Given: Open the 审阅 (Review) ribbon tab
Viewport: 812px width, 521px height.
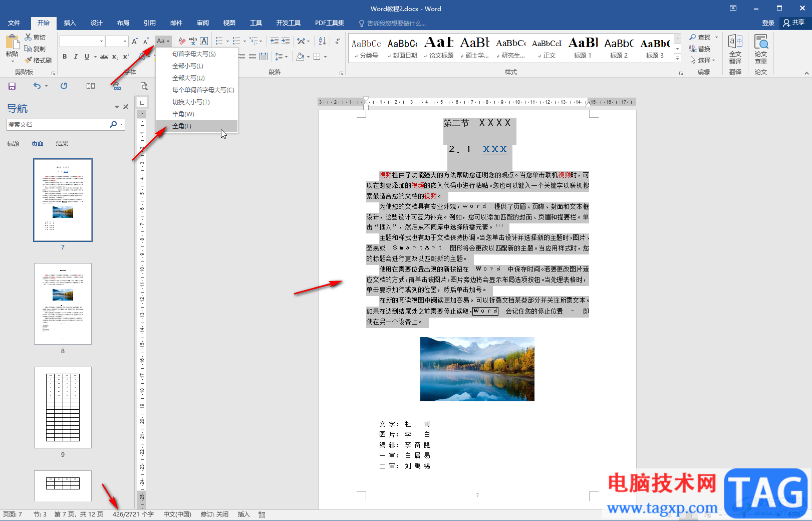Looking at the screenshot, I should [x=203, y=23].
